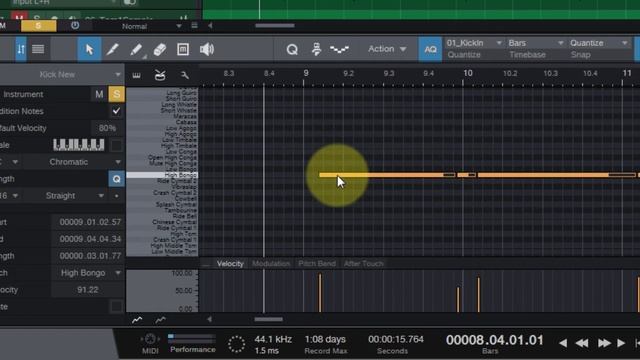Click the Default Velocity 80% field
The image size is (640, 360).
pyautogui.click(x=107, y=128)
